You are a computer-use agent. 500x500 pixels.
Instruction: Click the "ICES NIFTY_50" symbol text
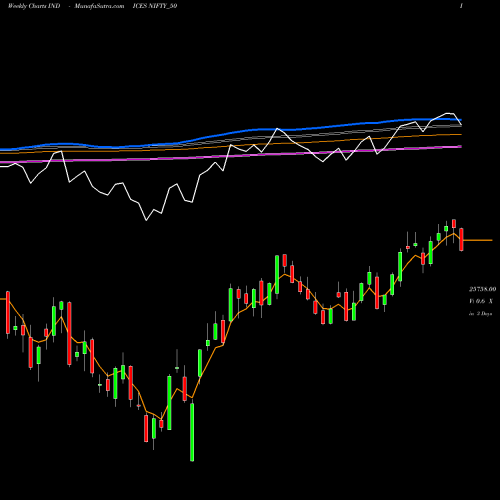[155, 6]
